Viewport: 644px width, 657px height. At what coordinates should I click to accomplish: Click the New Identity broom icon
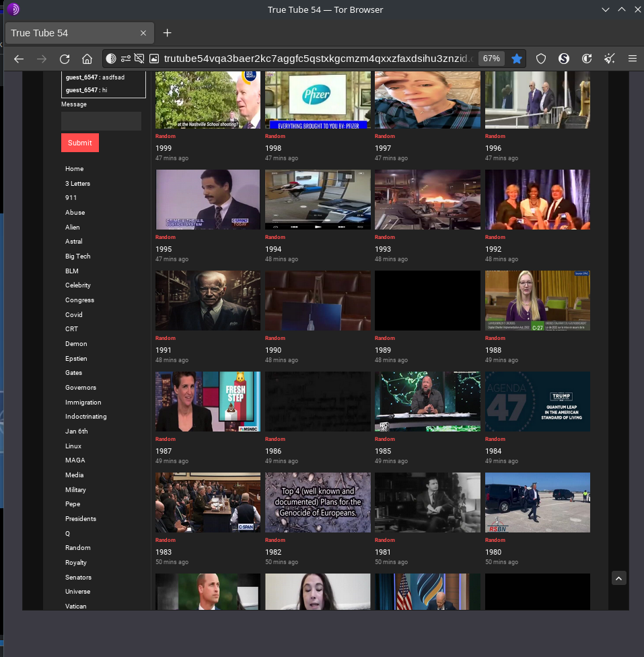(x=610, y=59)
